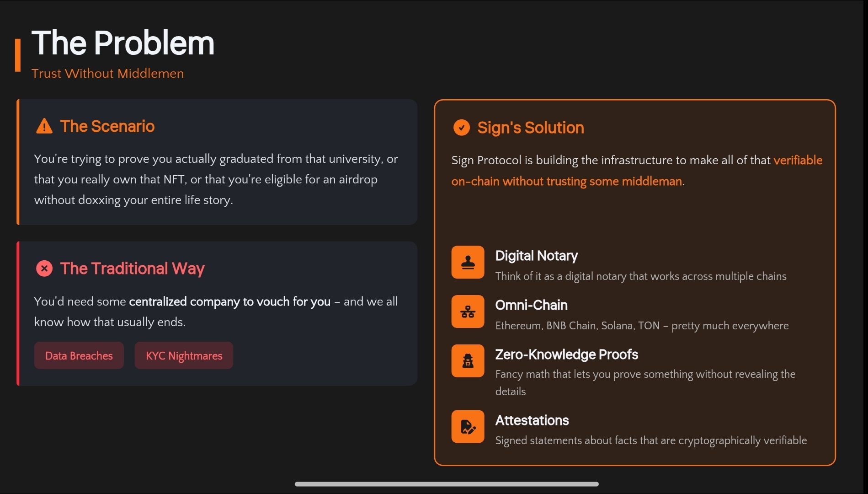Click the Omni-Chain title text
This screenshot has height=494, width=868.
coord(531,305)
